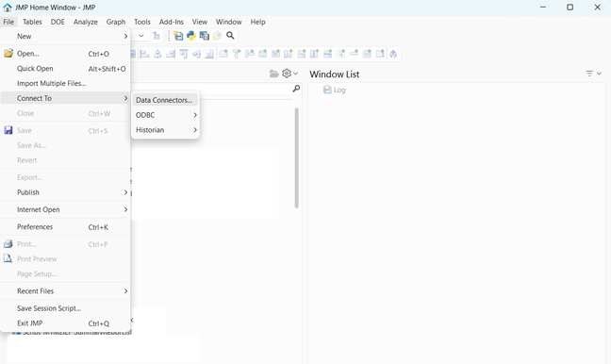
Task: Click the first green-plus add box icon
Action: point(223,54)
